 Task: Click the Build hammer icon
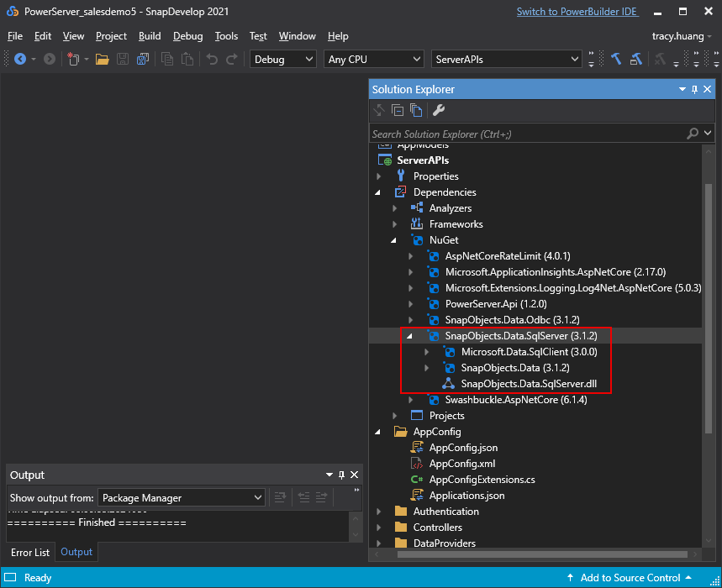point(616,59)
